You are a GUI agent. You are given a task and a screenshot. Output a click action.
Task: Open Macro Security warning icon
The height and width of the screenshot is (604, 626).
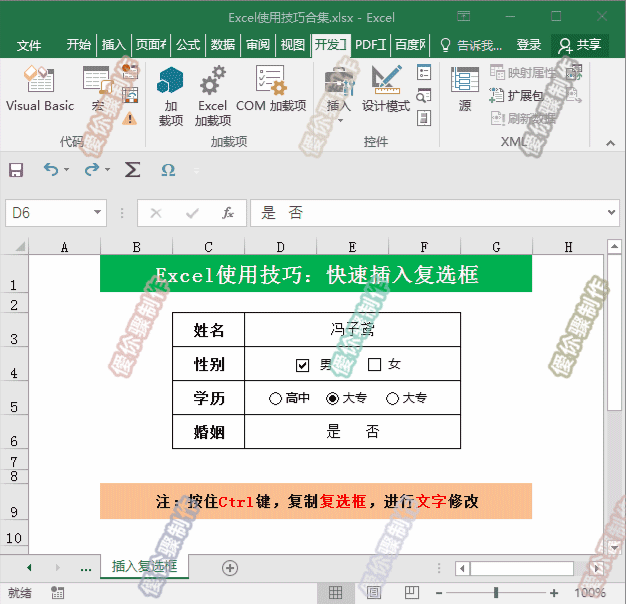[130, 118]
